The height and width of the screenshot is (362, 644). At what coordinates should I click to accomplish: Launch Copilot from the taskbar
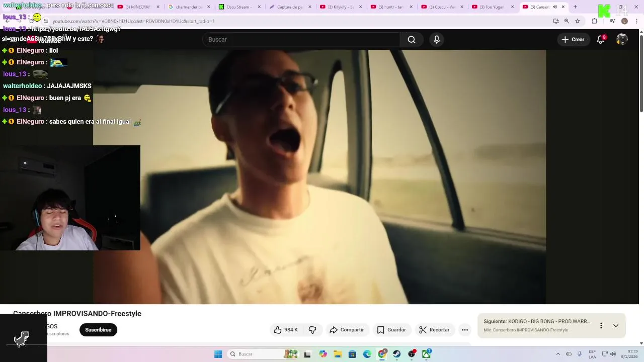tap(323, 354)
